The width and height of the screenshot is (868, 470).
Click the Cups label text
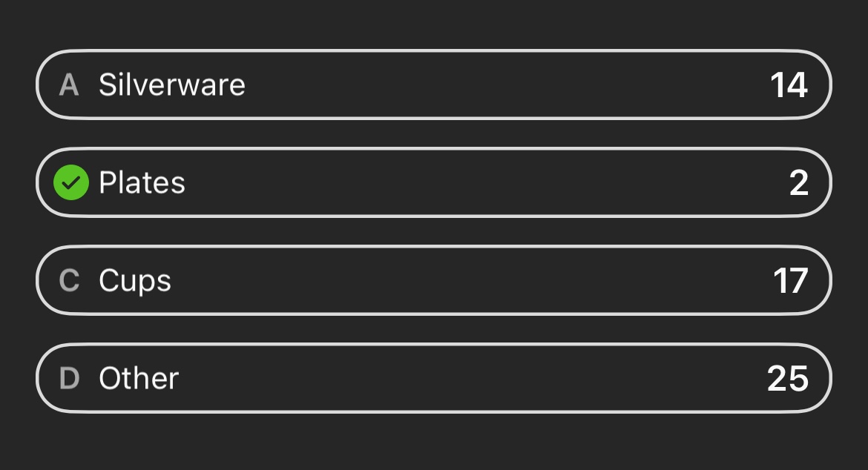pos(135,282)
